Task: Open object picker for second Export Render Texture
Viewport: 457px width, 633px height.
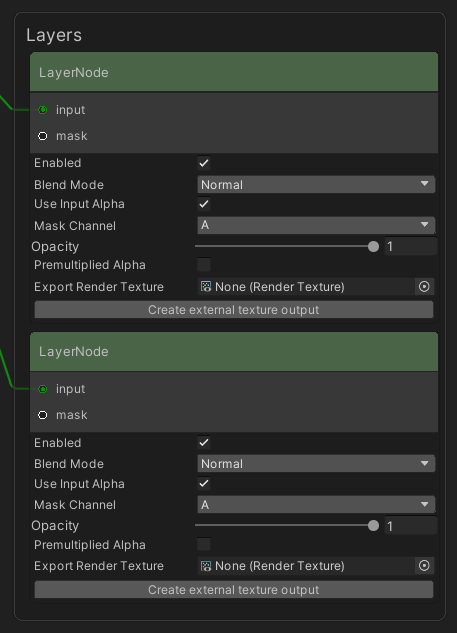Action: click(x=424, y=566)
